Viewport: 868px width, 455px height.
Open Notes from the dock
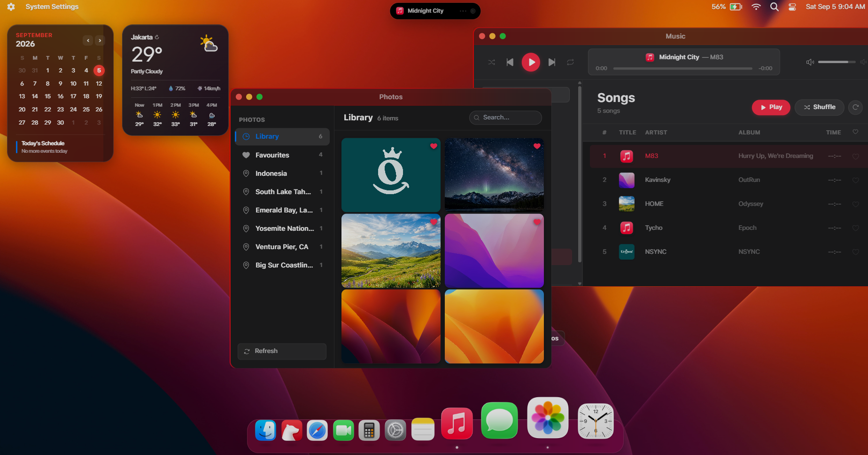tap(423, 429)
